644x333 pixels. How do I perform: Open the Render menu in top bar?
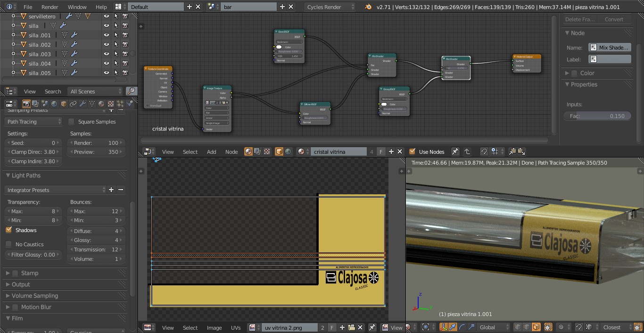coord(50,7)
